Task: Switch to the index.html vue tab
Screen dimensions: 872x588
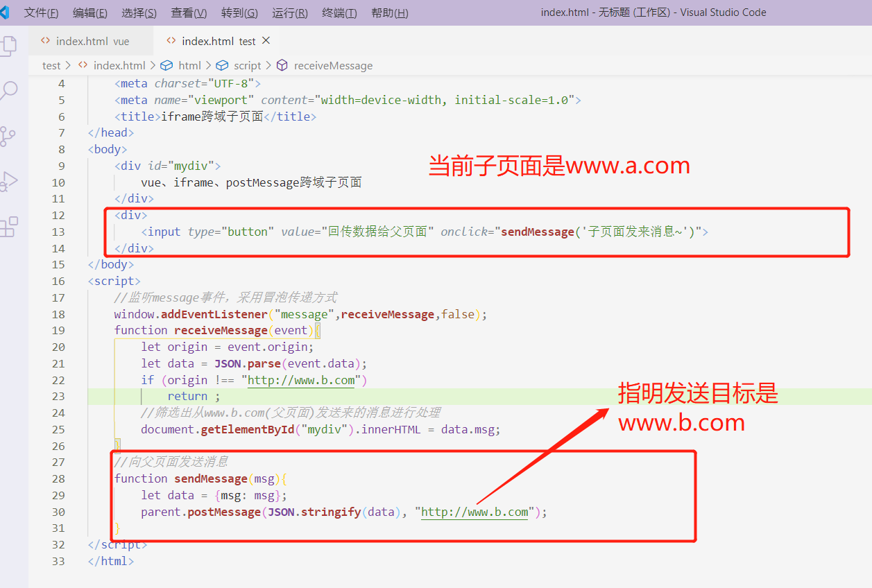Action: pyautogui.click(x=91, y=41)
